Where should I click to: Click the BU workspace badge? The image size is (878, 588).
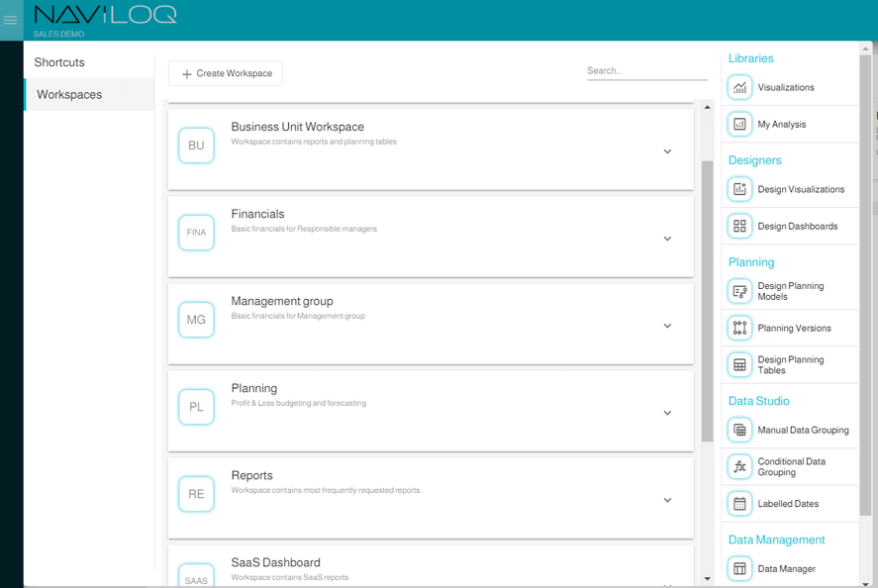point(196,146)
